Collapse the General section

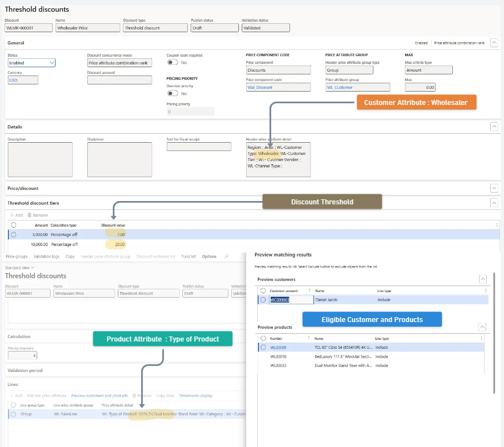[494, 43]
